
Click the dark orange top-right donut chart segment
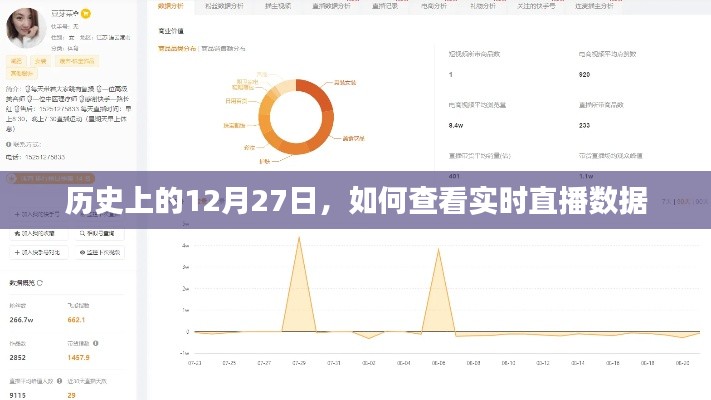(x=318, y=93)
